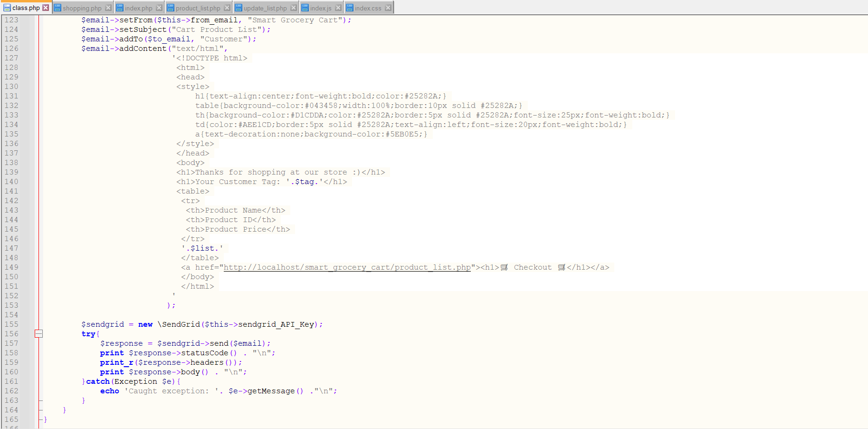Click the cart icon beside Checkout text
868x429 pixels.
coord(504,267)
